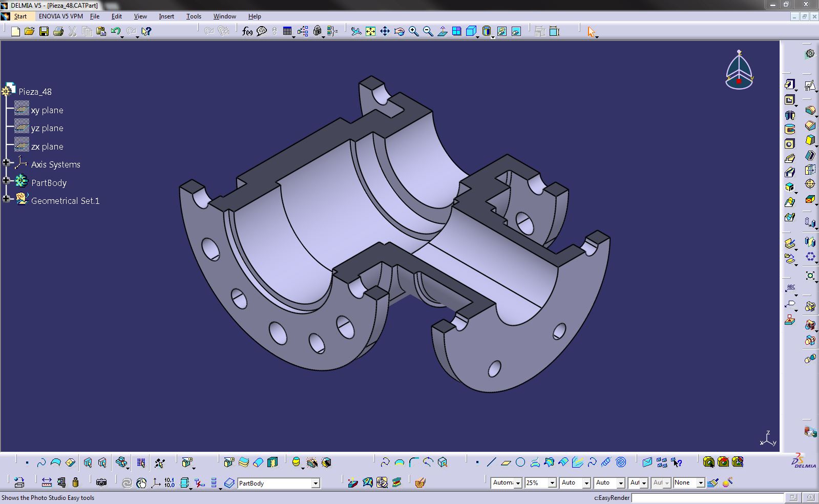
Task: Click the What's This help cursor icon
Action: tap(146, 31)
